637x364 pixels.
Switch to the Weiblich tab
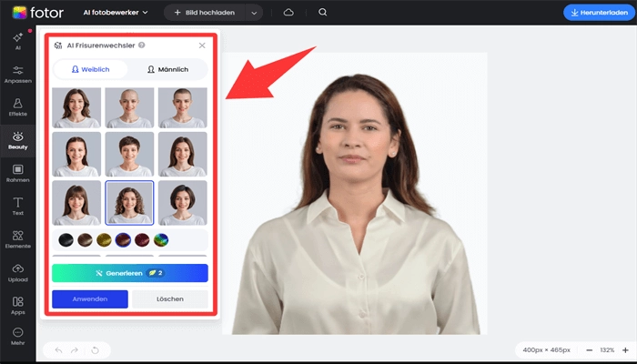90,69
